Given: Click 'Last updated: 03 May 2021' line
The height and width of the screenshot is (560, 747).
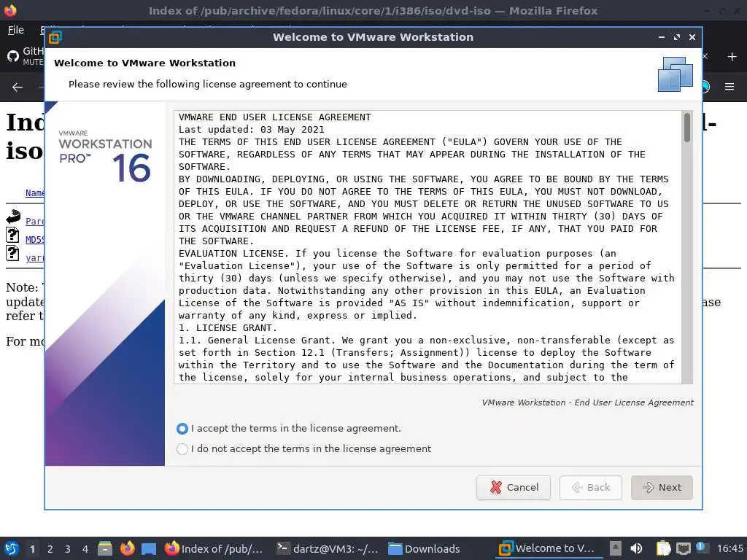Looking at the screenshot, I should coord(252,130).
